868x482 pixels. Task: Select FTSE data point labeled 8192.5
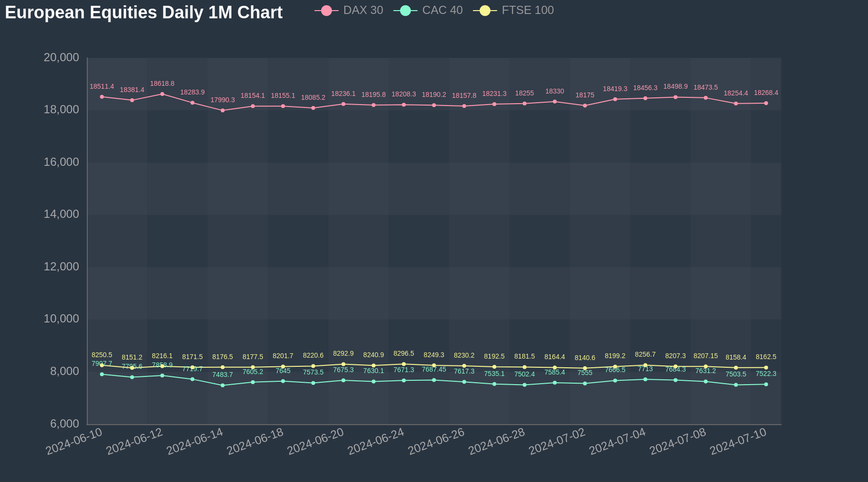click(x=494, y=367)
